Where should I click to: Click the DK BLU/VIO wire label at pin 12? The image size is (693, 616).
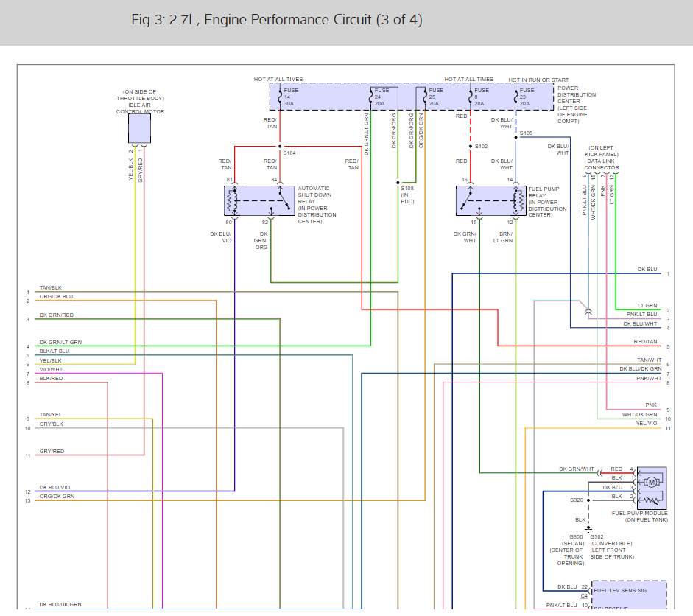coord(54,487)
